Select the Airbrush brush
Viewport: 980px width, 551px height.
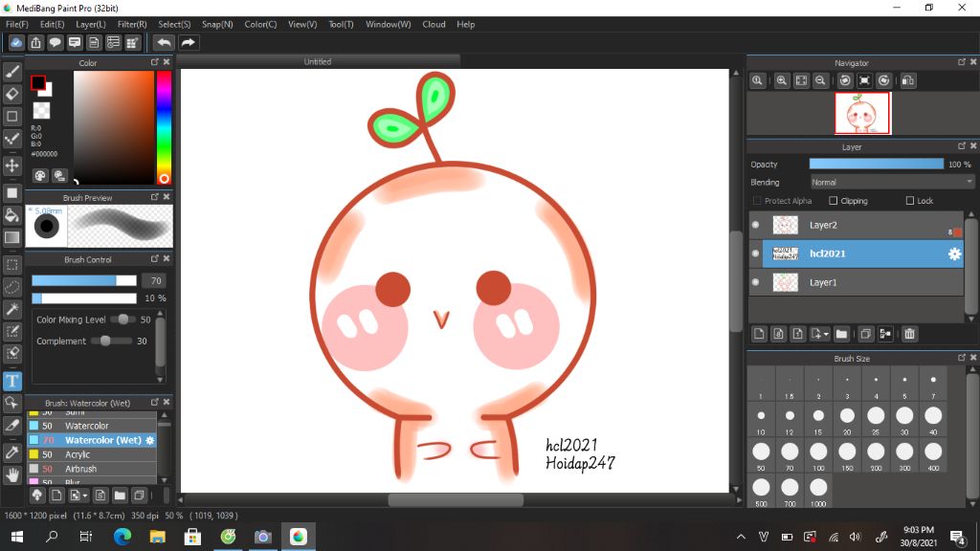pyautogui.click(x=91, y=469)
